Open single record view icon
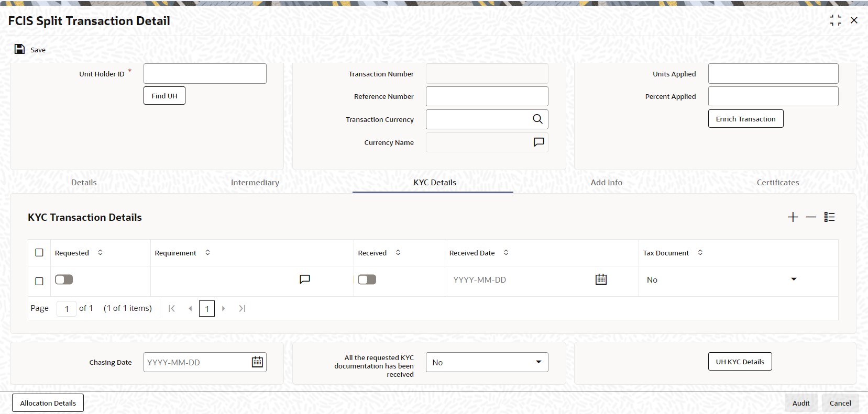 pos(829,217)
